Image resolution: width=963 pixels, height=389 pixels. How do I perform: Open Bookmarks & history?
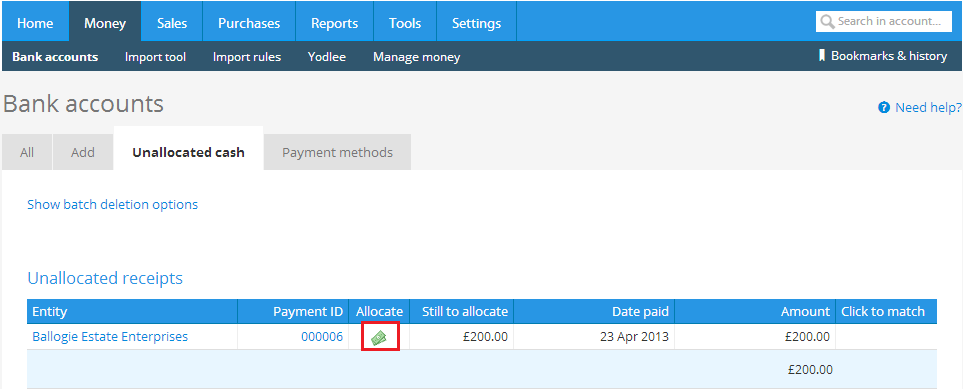(883, 56)
